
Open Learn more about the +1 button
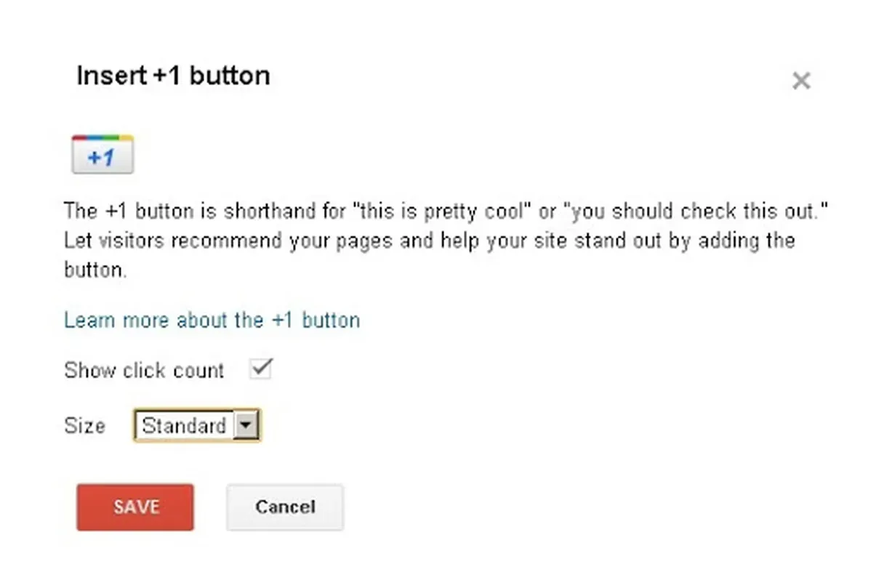(212, 321)
